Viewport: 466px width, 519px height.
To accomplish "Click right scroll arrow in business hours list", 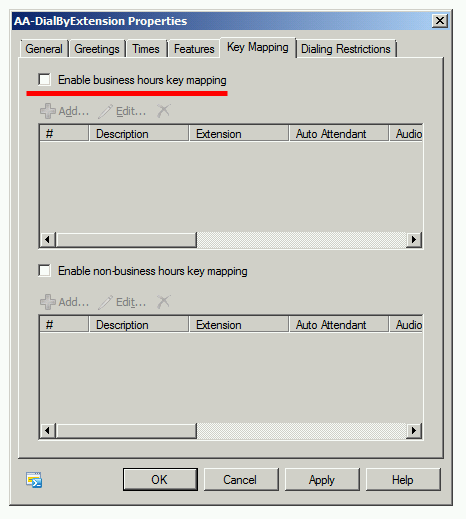I will pyautogui.click(x=414, y=239).
